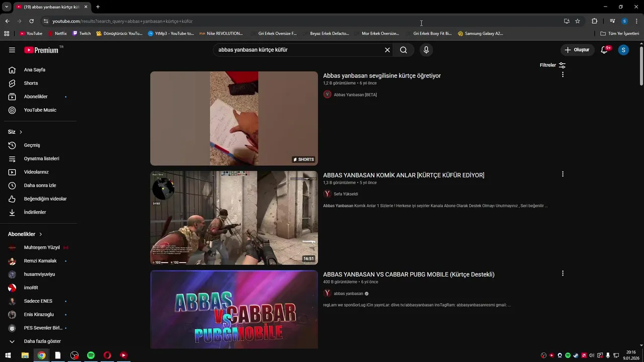Click the İndirilenler download icon

pyautogui.click(x=12, y=212)
